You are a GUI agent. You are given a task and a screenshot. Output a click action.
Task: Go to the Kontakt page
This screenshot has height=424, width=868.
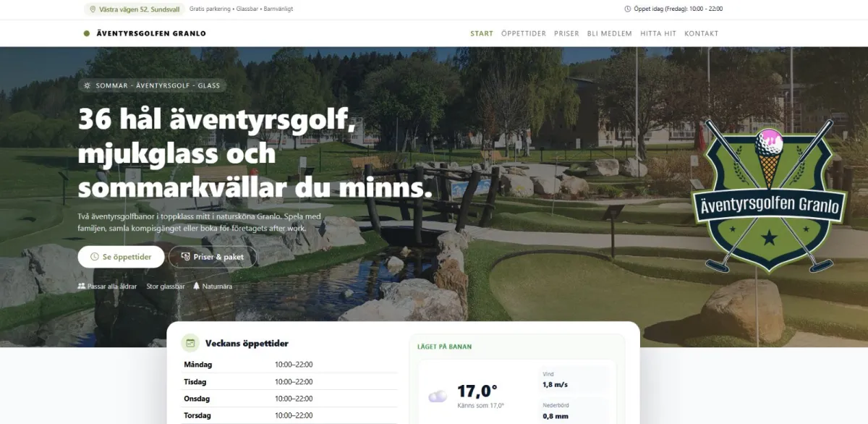(x=702, y=33)
